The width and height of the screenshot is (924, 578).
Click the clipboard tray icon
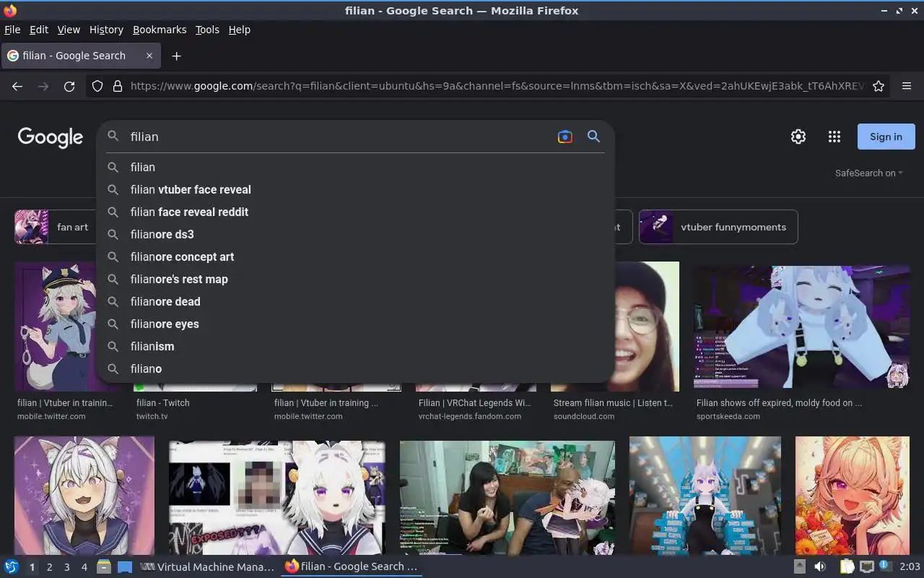[x=847, y=567]
